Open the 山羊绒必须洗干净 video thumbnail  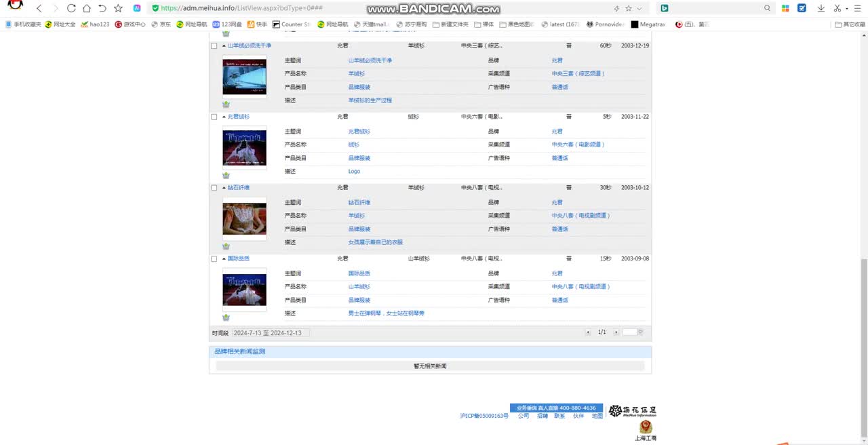tap(244, 76)
